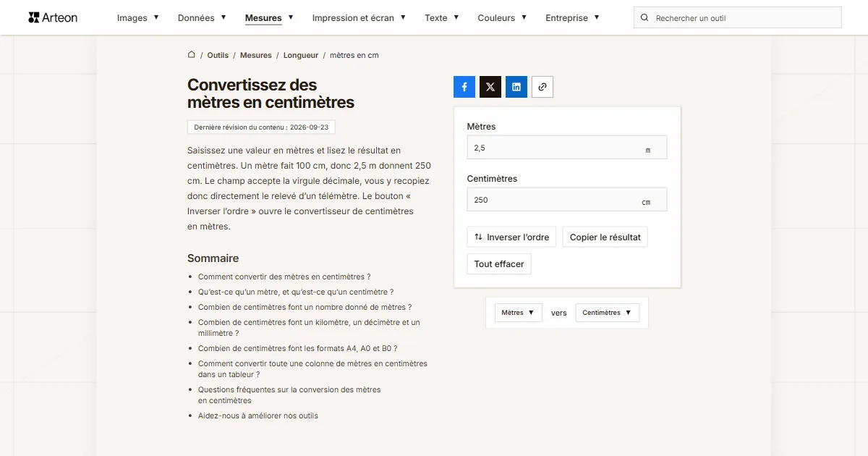The width and height of the screenshot is (868, 456).
Task: Click the Mètres input field
Action: (x=567, y=148)
